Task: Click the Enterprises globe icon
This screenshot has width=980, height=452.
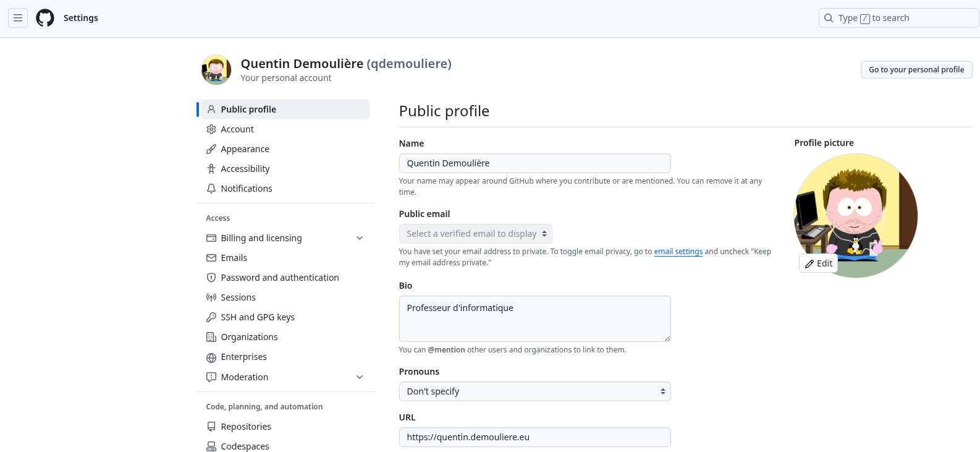Action: coord(211,357)
